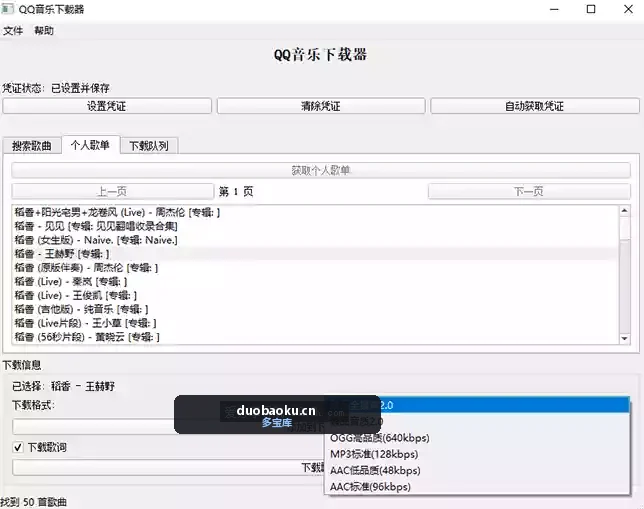Click the song list scroll-up arrow
The height and width of the screenshot is (509, 644).
[624, 211]
